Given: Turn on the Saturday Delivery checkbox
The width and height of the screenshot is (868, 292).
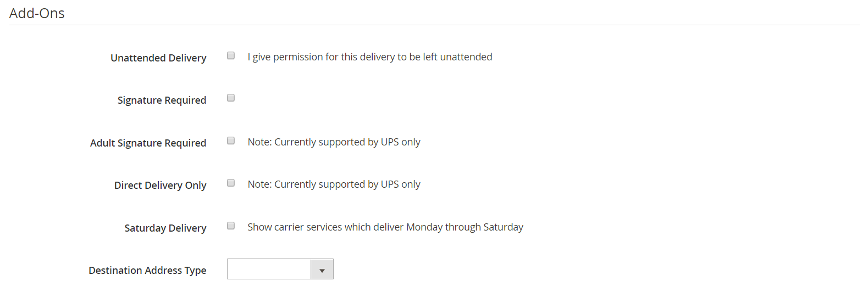Looking at the screenshot, I should 231,226.
